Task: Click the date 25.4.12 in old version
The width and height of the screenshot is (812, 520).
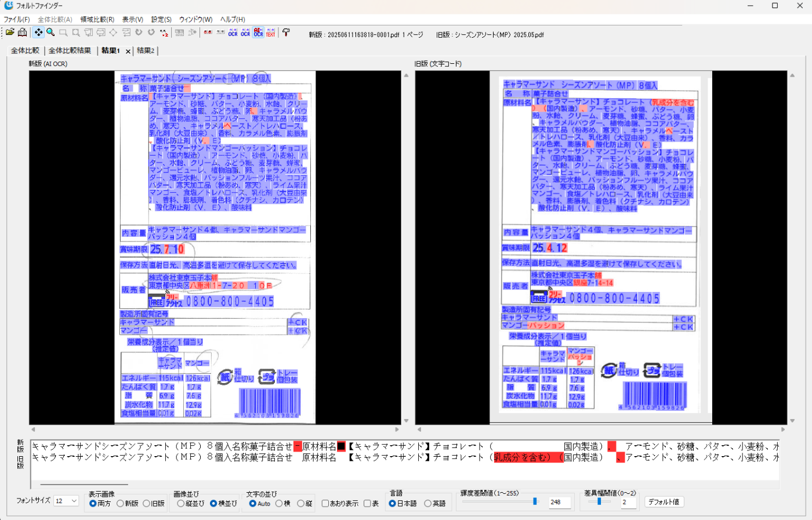Action: 550,248
